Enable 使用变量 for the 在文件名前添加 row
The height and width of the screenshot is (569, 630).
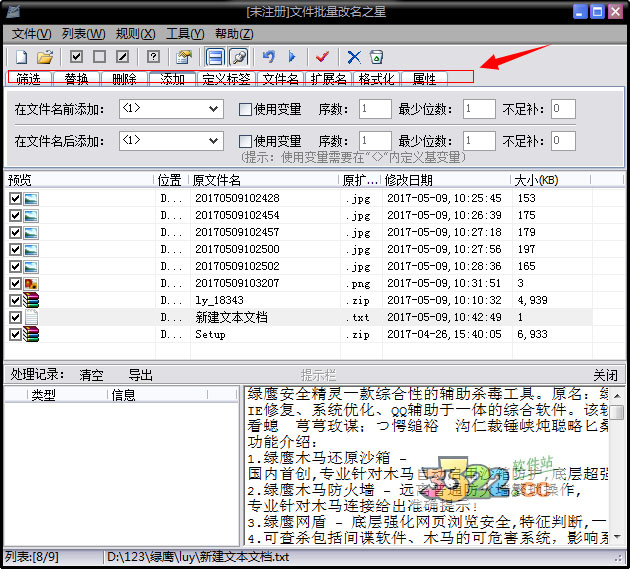click(246, 109)
